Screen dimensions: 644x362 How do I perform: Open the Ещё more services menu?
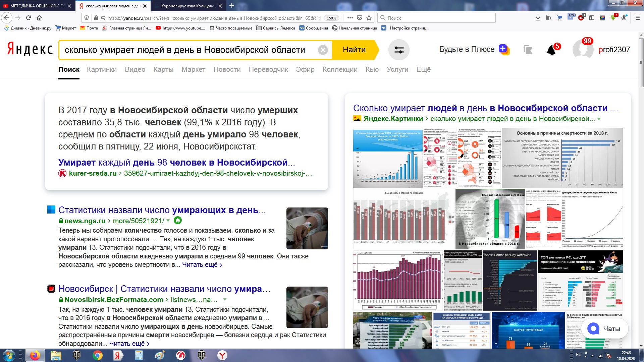(x=423, y=69)
